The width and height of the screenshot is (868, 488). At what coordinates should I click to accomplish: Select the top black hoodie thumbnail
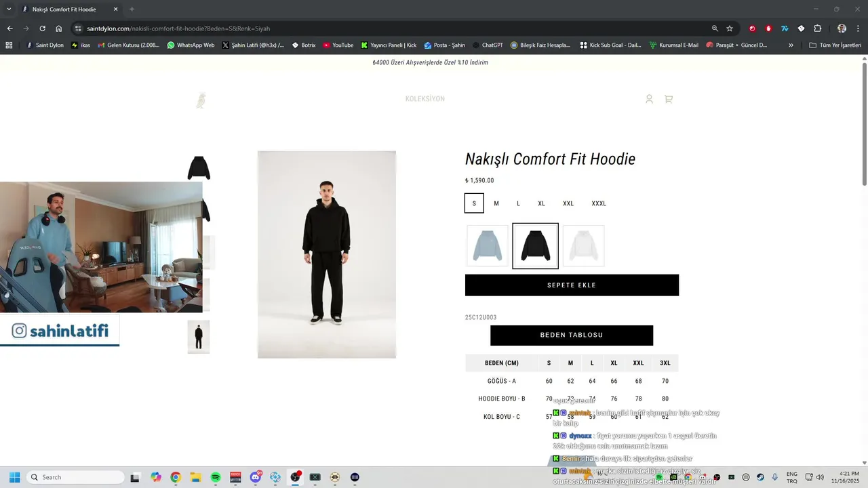pyautogui.click(x=199, y=167)
